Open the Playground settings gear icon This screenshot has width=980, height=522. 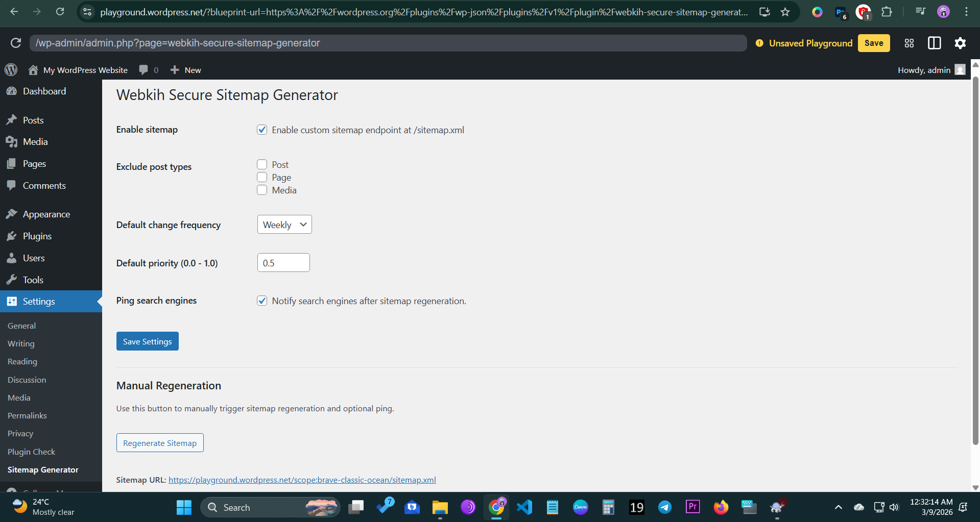point(960,43)
